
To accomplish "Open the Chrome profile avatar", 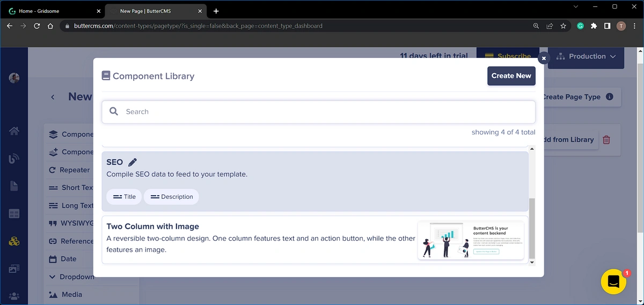I will pos(621,26).
